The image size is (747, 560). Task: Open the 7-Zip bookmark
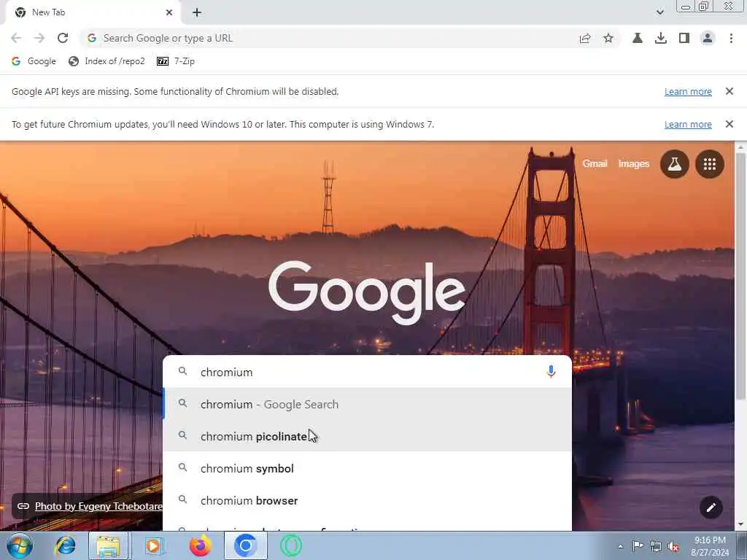(176, 61)
